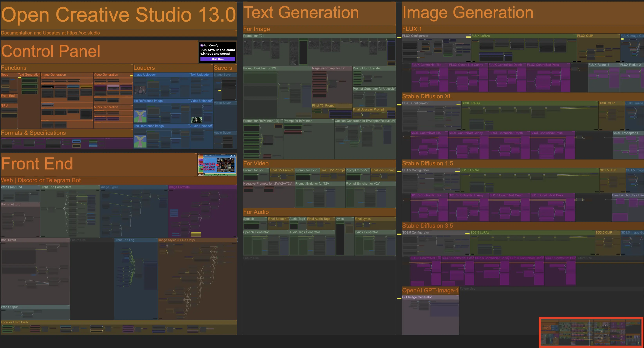Click the red play icon on Midjourney video
Viewport: 644px width, 348px height.
[218, 165]
